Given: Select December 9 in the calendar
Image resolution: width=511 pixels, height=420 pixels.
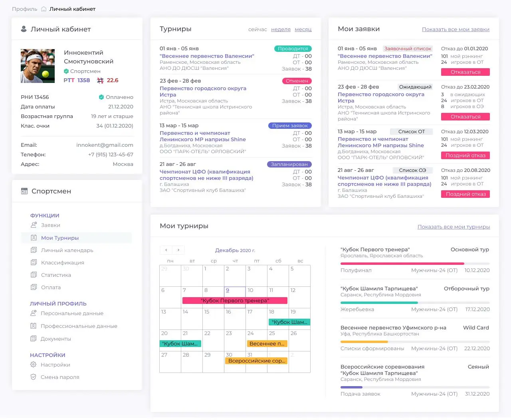Looking at the screenshot, I should tap(235, 297).
